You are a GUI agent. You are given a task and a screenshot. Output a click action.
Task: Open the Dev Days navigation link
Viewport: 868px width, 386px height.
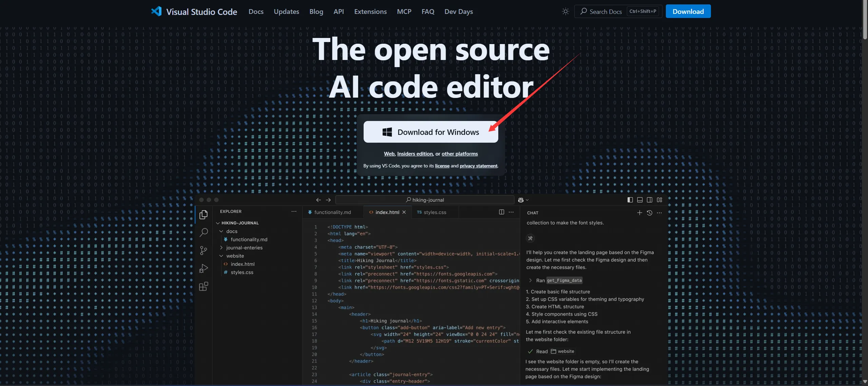coord(459,12)
